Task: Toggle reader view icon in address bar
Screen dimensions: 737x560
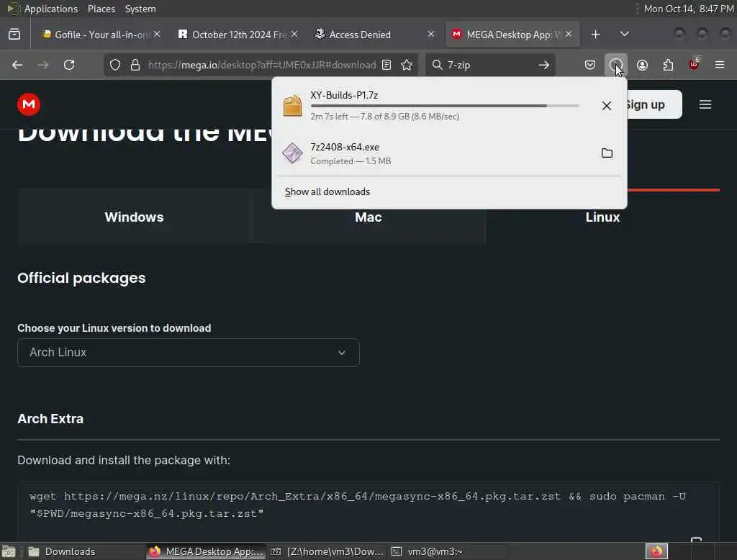Action: tap(386, 65)
